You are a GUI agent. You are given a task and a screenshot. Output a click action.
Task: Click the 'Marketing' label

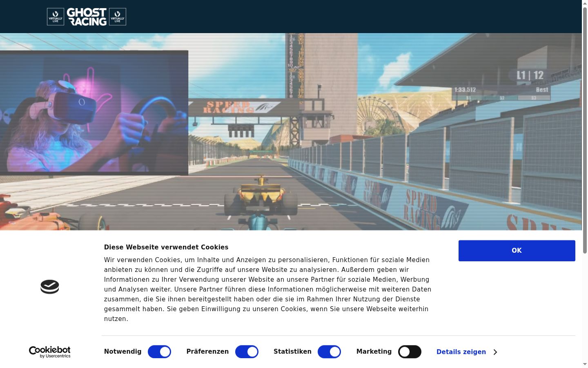pos(374,352)
